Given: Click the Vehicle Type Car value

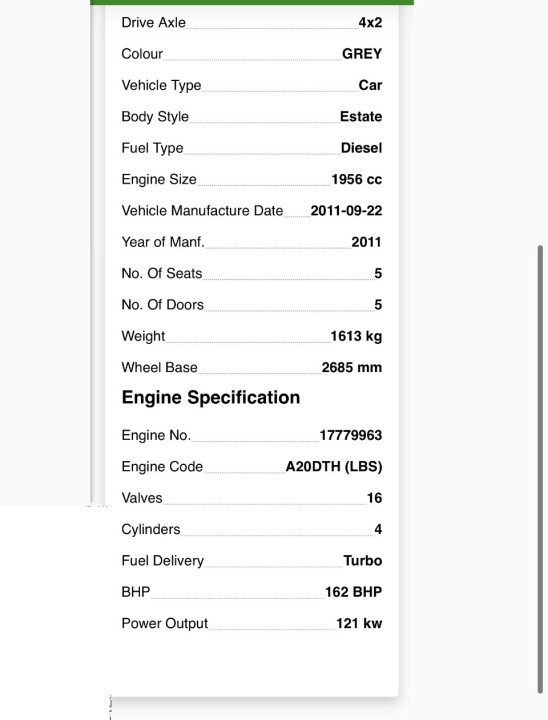Looking at the screenshot, I should [370, 85].
